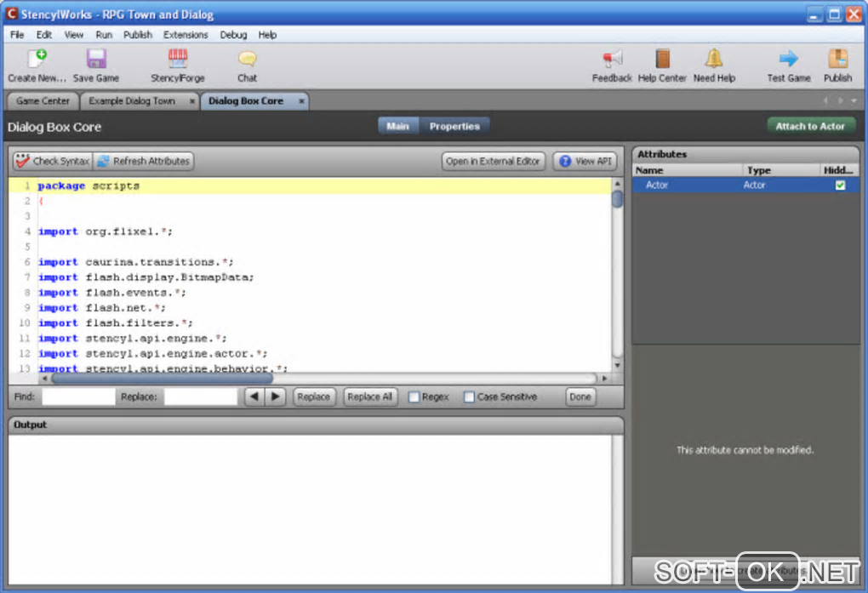
Task: Click code editor scroll down arrow
Action: [617, 366]
